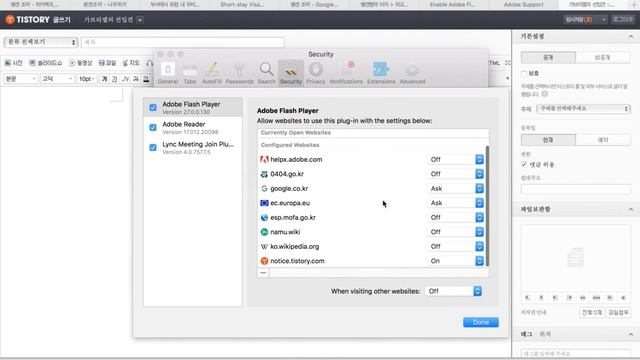The width and height of the screenshot is (640, 360).
Task: Insert a map with the 지도 button
Action: tap(131, 63)
